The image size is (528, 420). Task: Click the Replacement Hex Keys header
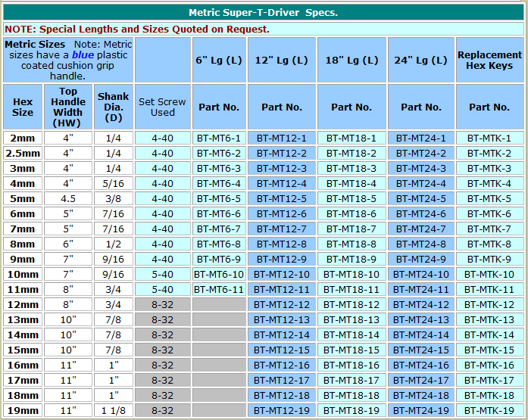489,61
